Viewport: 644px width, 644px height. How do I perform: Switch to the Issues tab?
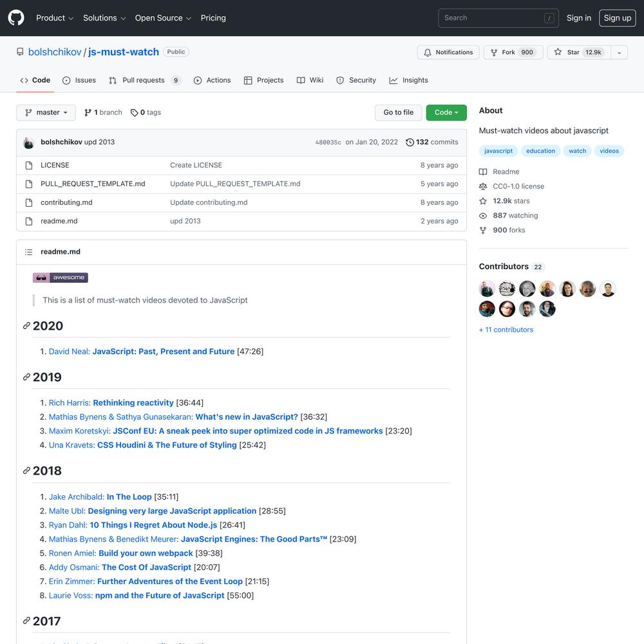click(79, 80)
